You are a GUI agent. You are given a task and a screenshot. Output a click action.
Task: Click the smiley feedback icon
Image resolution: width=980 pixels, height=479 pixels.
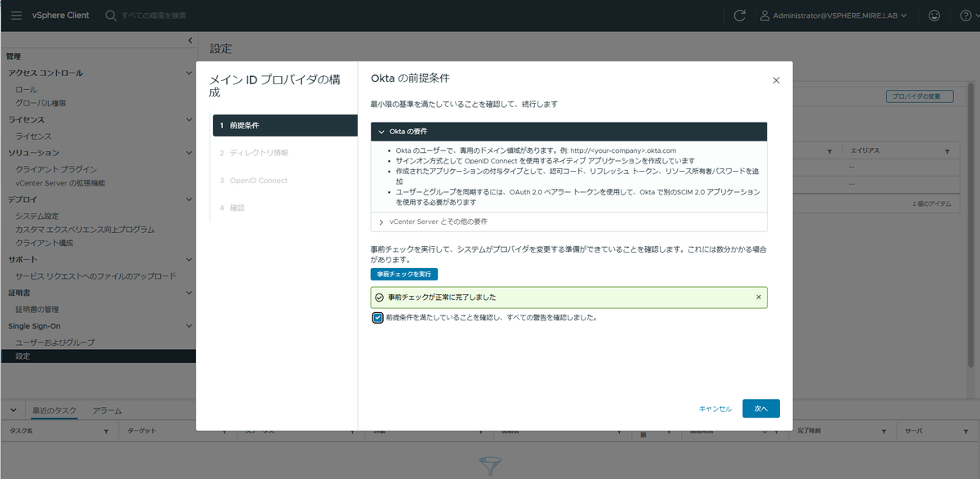(934, 16)
